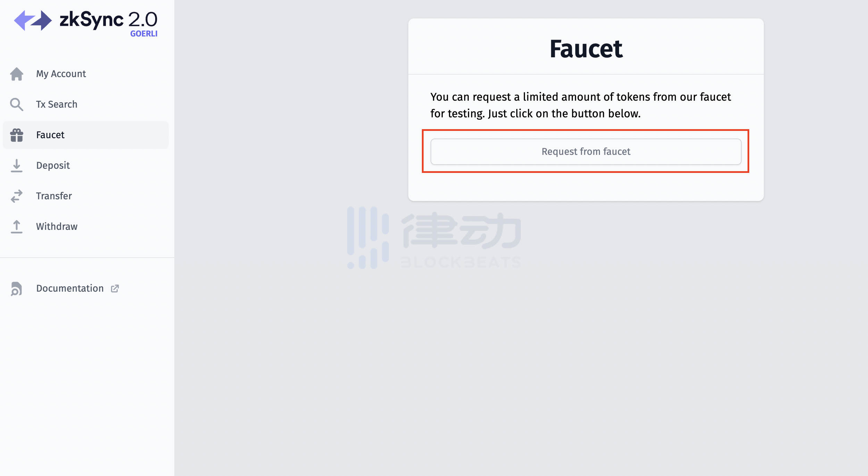Click the magnifier icon for Tx Search
Screen dimensions: 868x476
click(x=17, y=105)
